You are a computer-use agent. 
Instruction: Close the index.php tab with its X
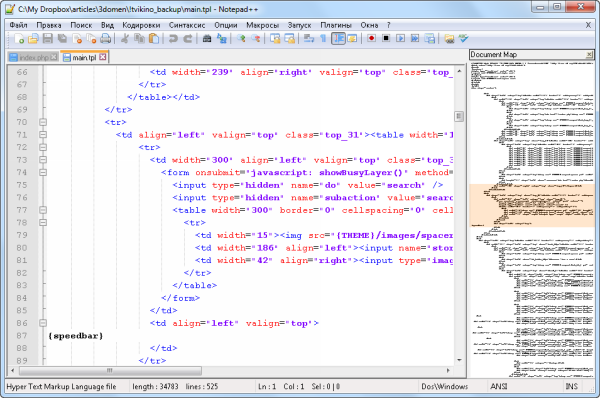54,57
